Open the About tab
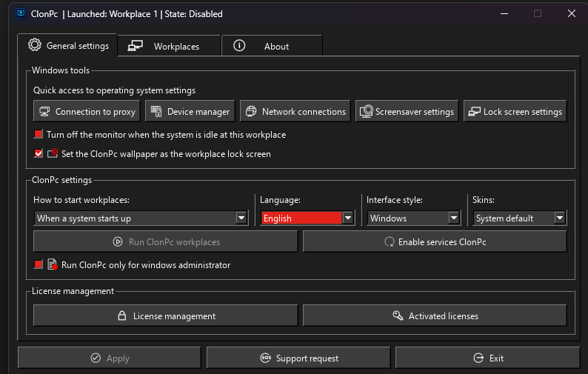This screenshot has height=374, width=588. (x=272, y=46)
